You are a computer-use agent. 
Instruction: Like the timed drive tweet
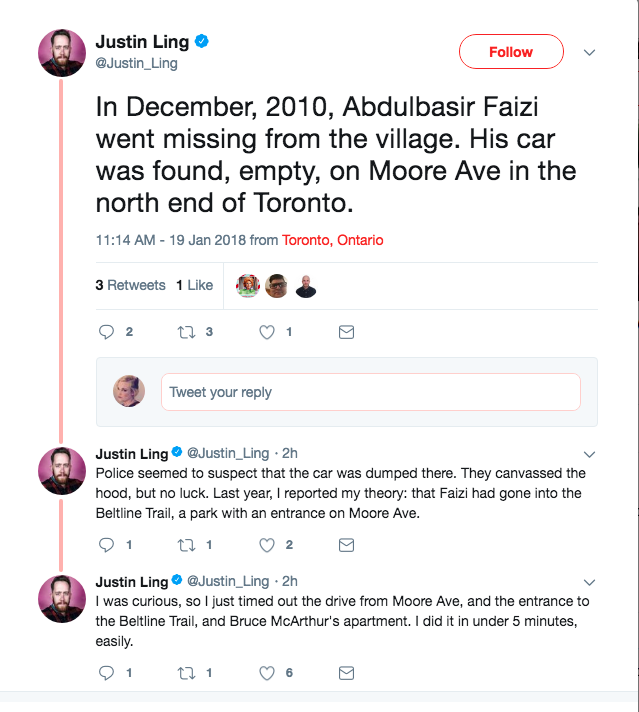[267, 673]
